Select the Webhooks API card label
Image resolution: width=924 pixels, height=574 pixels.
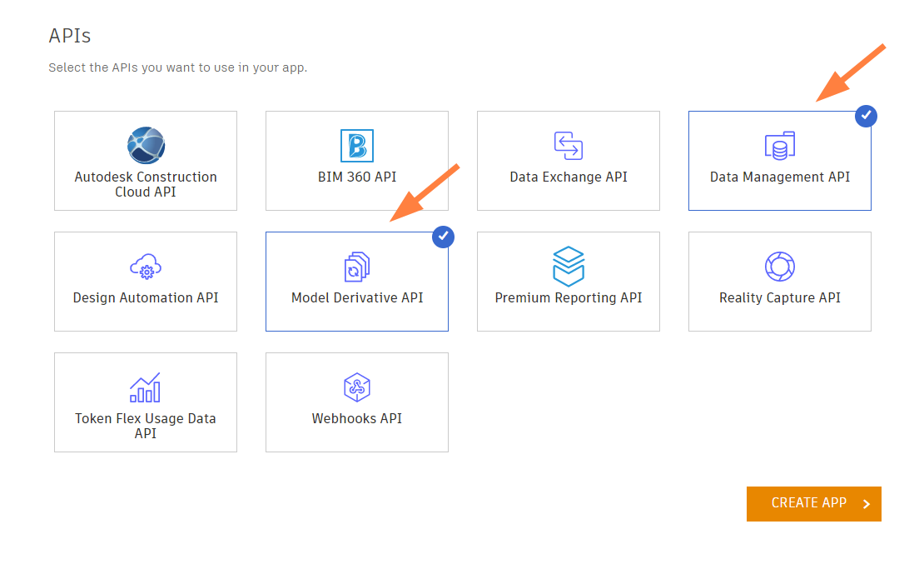(x=357, y=419)
